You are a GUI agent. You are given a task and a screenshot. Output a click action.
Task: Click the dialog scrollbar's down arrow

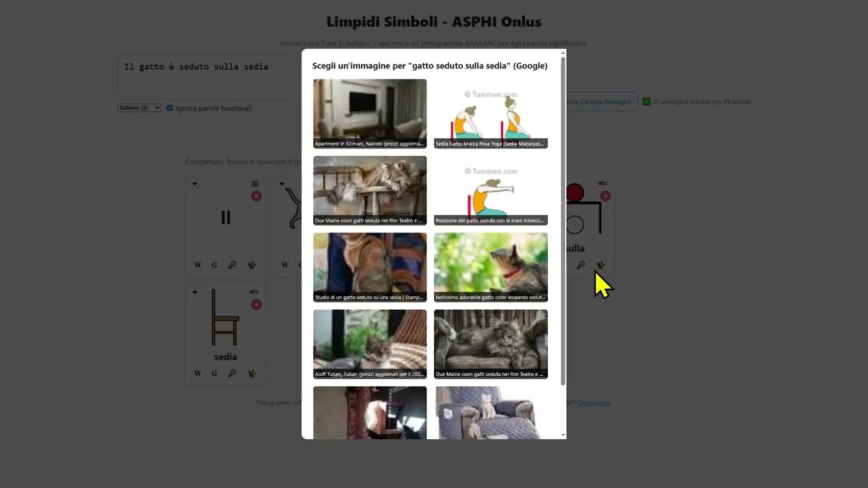[x=563, y=435]
